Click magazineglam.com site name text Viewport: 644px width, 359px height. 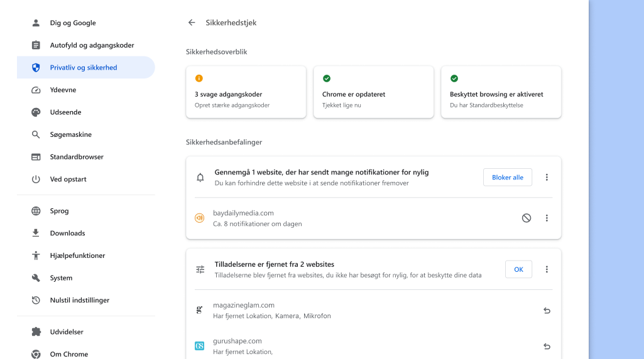point(244,305)
